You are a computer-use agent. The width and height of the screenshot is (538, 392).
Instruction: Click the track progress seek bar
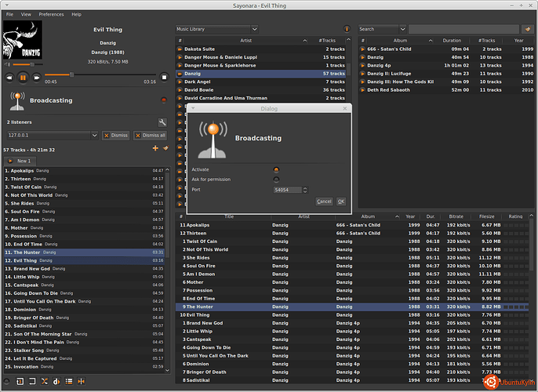pos(100,74)
